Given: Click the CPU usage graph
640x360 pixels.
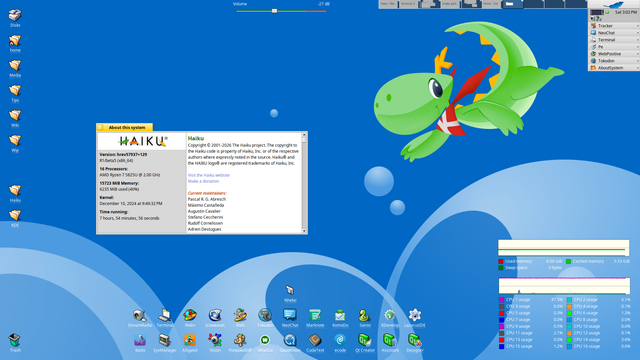Looking at the screenshot, I should [564, 286].
